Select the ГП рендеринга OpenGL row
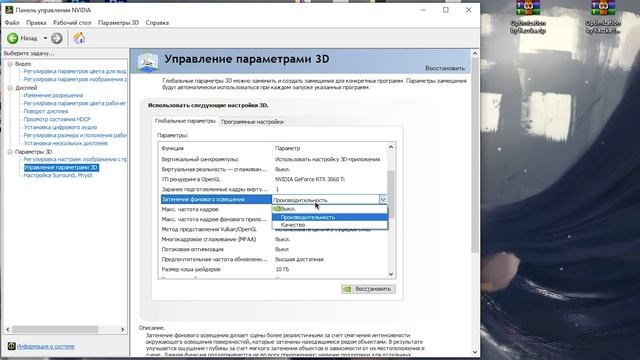The image size is (640, 360). 272,179
